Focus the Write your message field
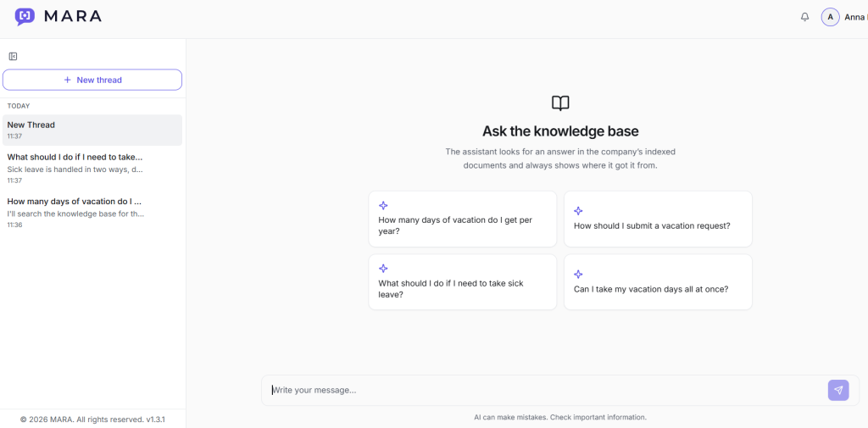This screenshot has width=868, height=428. click(545, 391)
